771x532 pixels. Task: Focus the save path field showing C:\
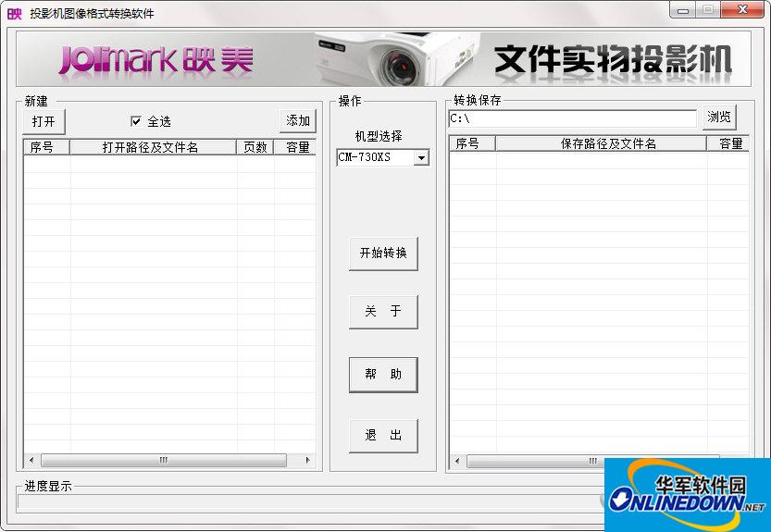(x=573, y=118)
